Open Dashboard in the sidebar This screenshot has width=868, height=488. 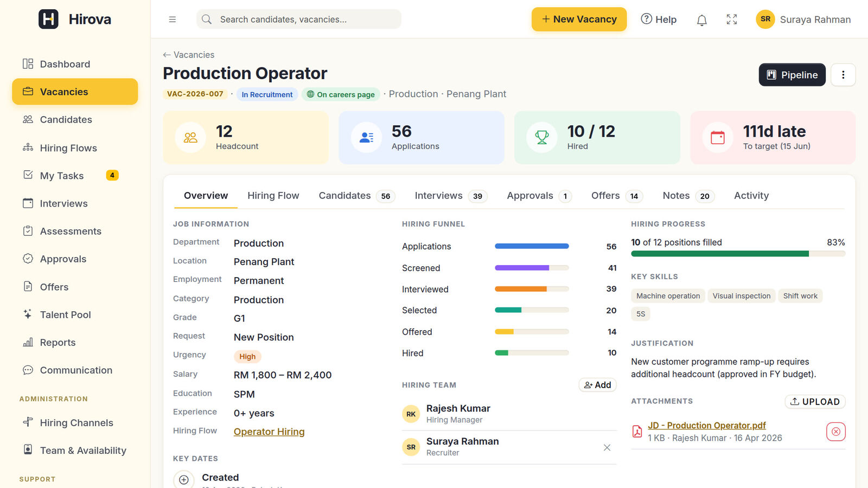(x=75, y=64)
